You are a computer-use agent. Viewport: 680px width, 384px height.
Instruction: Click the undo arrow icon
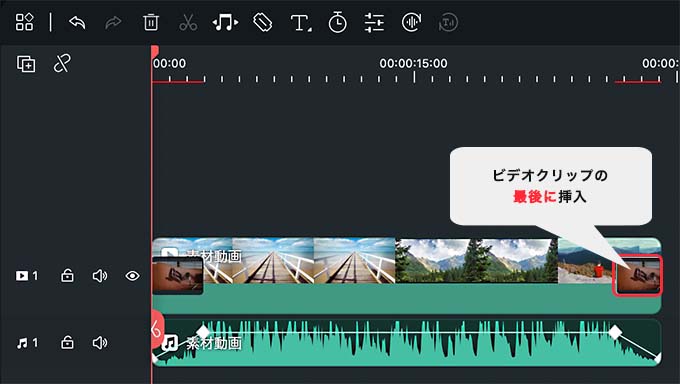point(77,22)
